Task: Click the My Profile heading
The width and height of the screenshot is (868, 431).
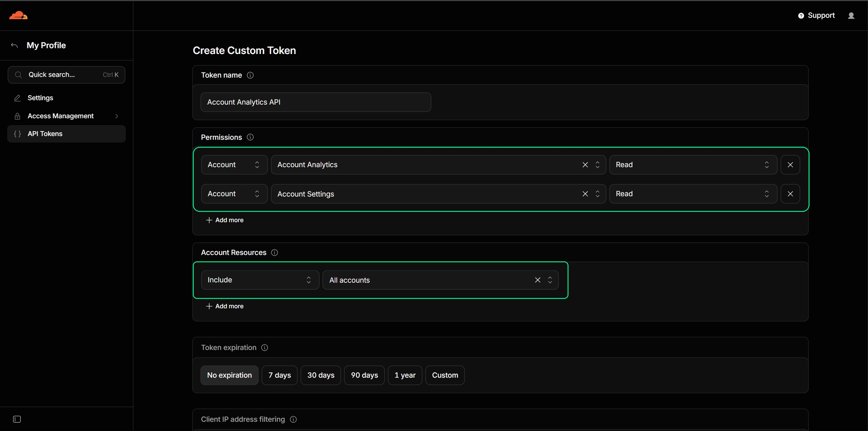Action: (x=46, y=45)
